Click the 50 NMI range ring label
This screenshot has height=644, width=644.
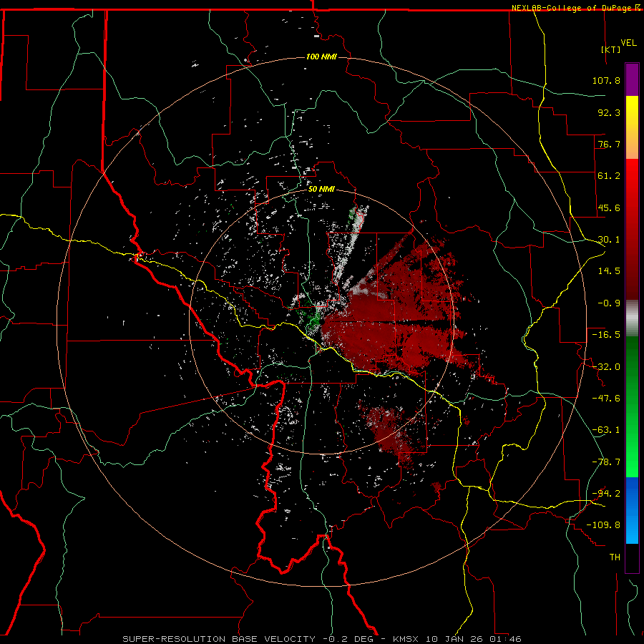point(321,190)
